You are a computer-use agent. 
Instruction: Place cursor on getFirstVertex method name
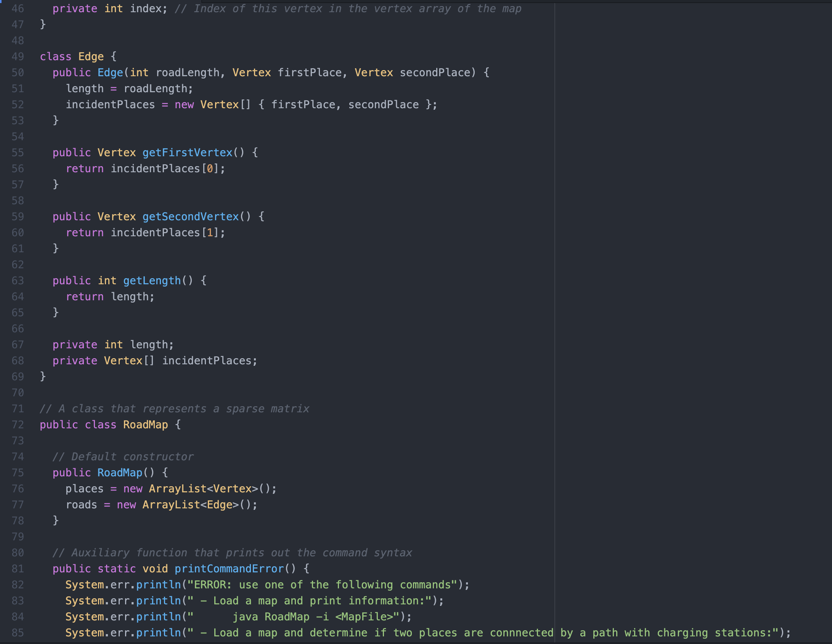(x=187, y=153)
